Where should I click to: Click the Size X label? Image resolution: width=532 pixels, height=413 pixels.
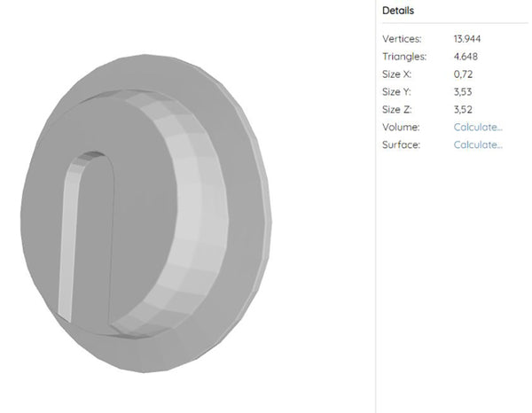tap(396, 74)
